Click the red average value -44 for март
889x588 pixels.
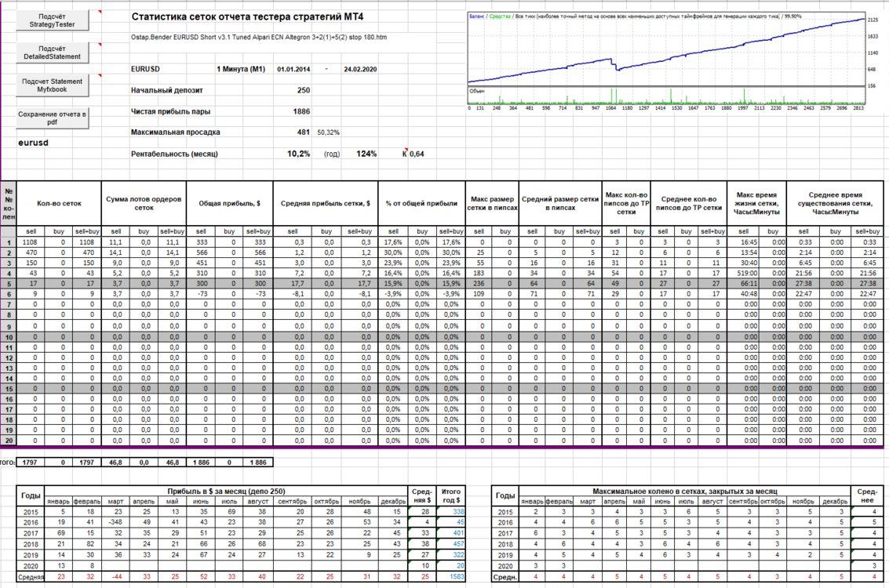click(x=115, y=577)
